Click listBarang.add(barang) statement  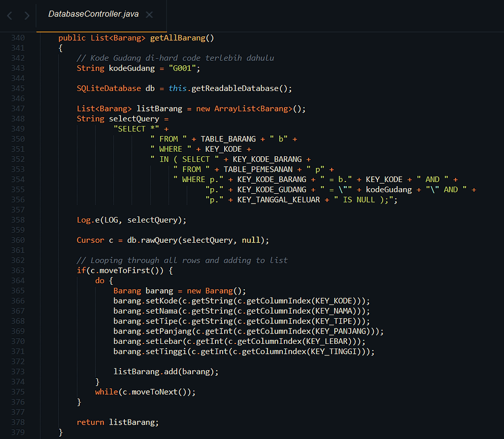click(x=166, y=372)
